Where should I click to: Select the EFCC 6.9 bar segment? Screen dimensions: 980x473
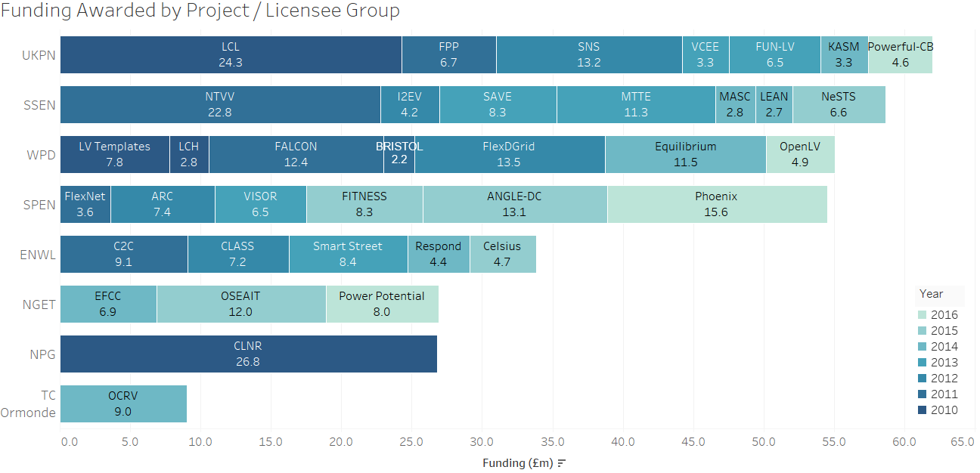tap(108, 304)
